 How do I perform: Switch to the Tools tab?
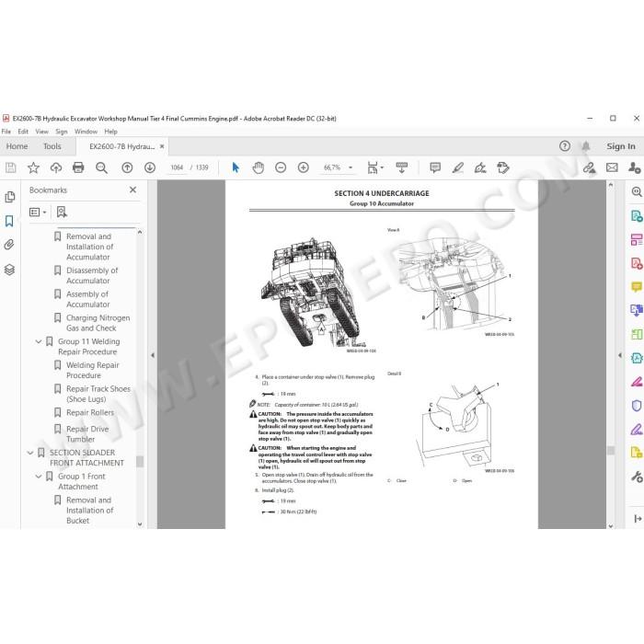click(x=52, y=146)
